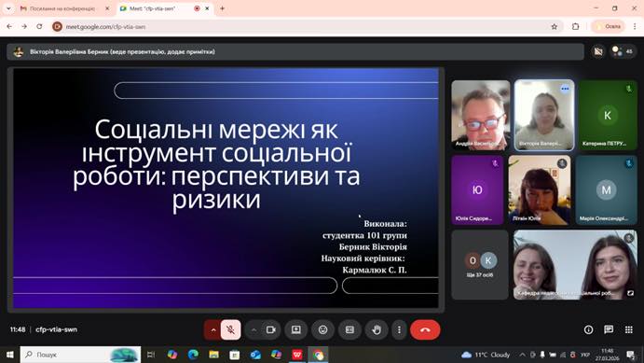Turn on closed captions
644x363 pixels.
(349, 329)
